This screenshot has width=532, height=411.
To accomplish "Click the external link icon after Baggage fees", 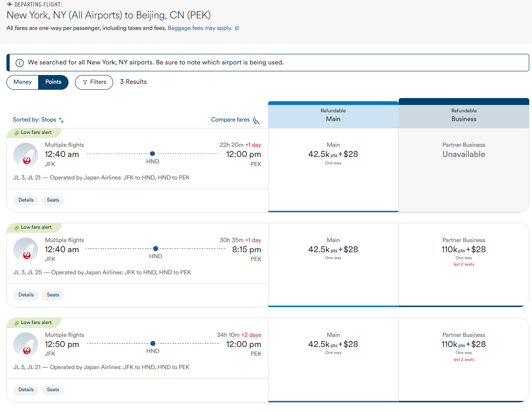I will (x=237, y=29).
